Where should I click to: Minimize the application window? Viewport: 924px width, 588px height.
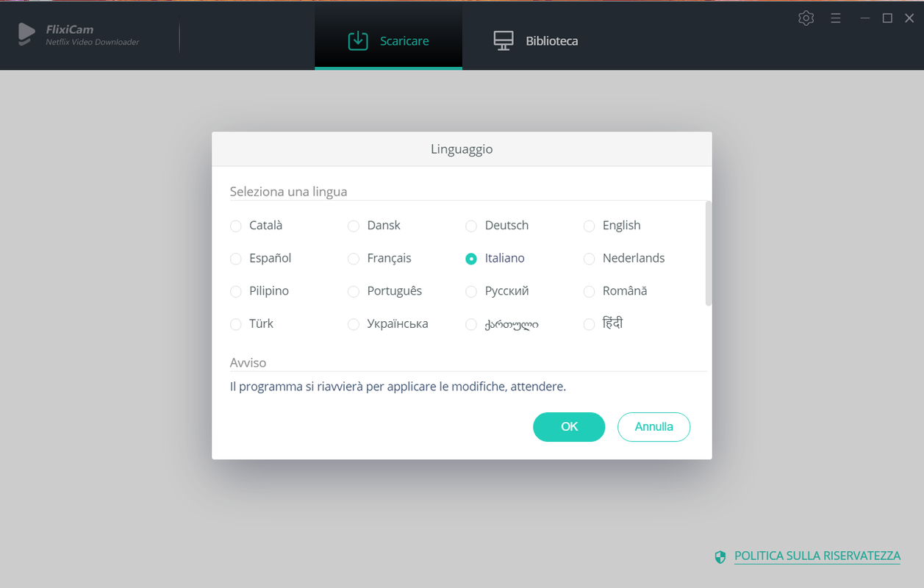tap(865, 18)
